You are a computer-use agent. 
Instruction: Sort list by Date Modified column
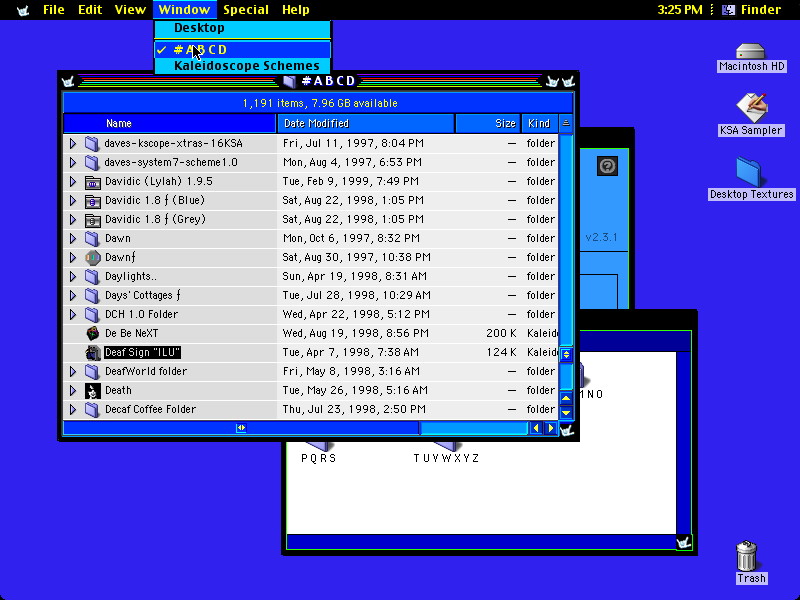[x=366, y=123]
